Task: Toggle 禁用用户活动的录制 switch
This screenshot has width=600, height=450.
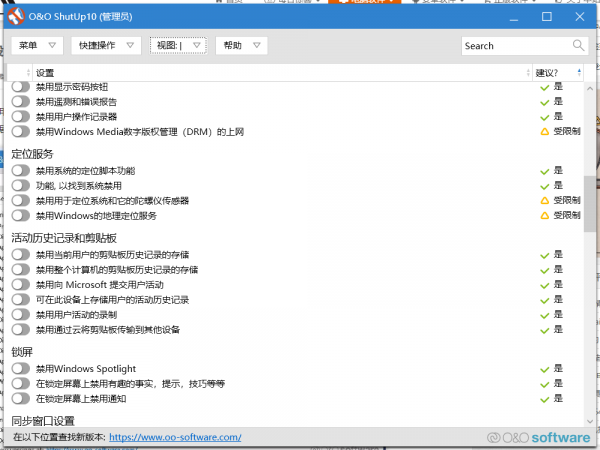Action: point(21,315)
